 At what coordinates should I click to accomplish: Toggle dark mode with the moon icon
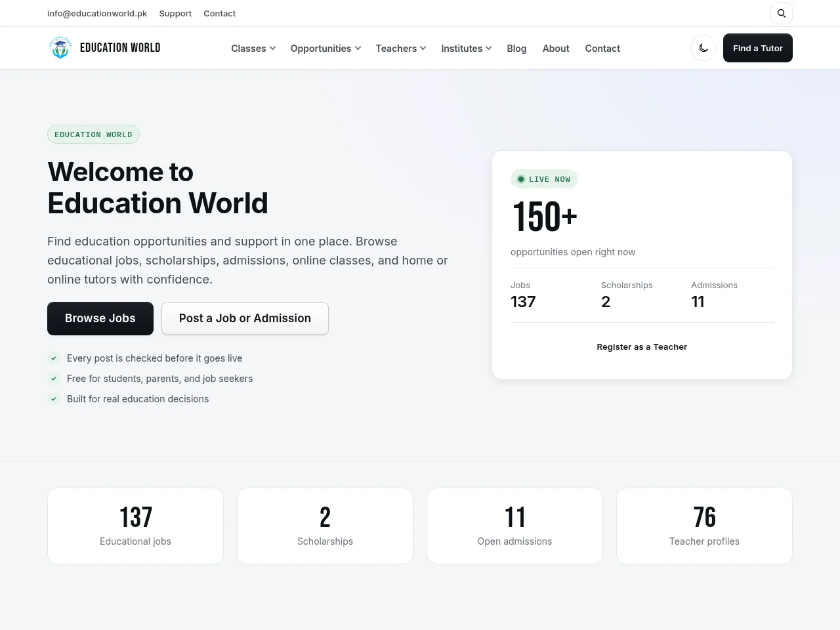click(x=703, y=48)
